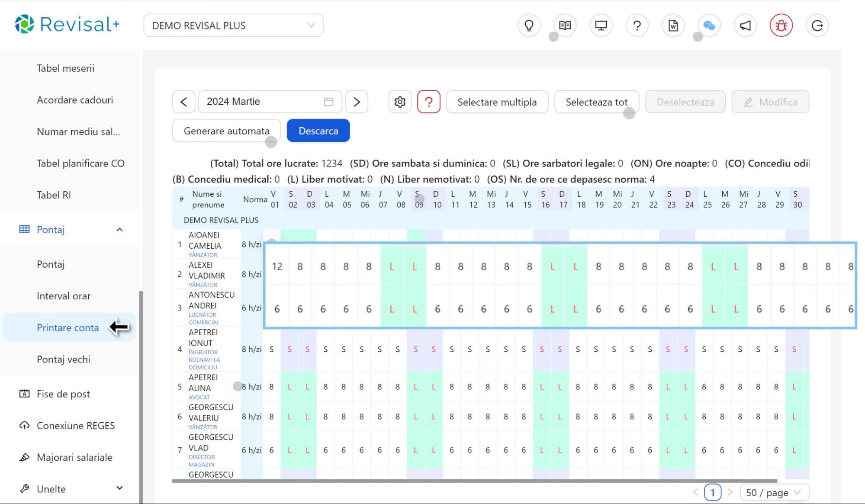
Task: Open Pontaj vechi in the sidebar
Action: coord(64,360)
